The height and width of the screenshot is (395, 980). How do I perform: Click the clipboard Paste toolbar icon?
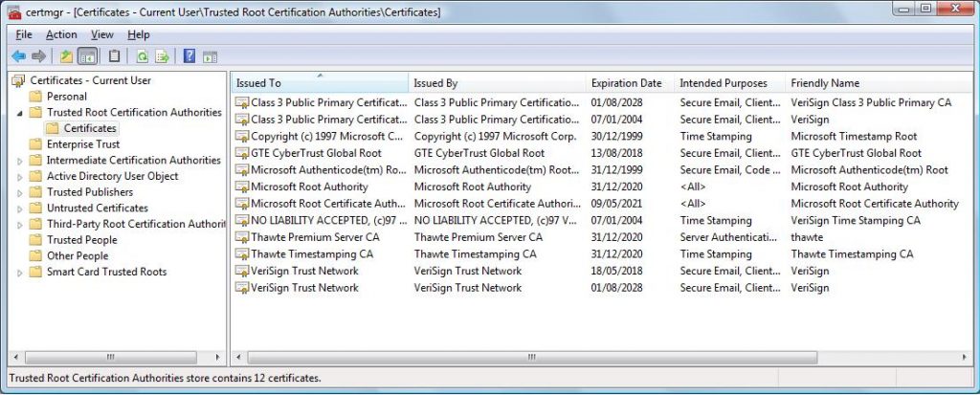114,56
